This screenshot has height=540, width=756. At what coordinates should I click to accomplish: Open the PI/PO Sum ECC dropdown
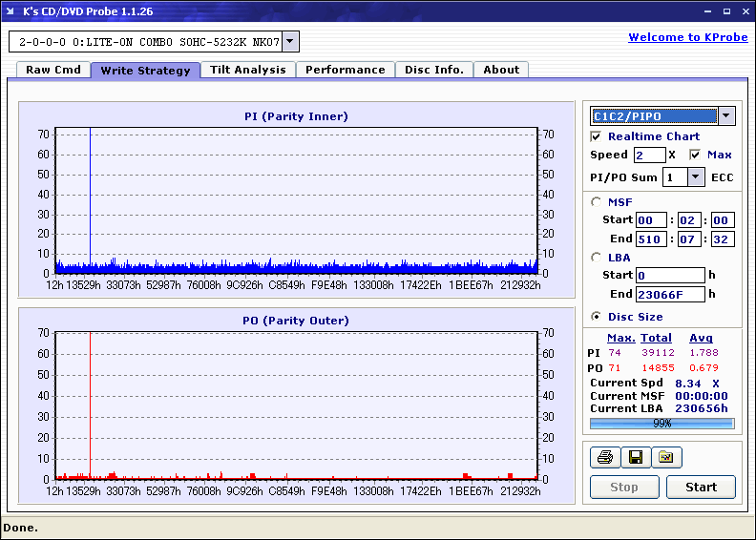[695, 177]
